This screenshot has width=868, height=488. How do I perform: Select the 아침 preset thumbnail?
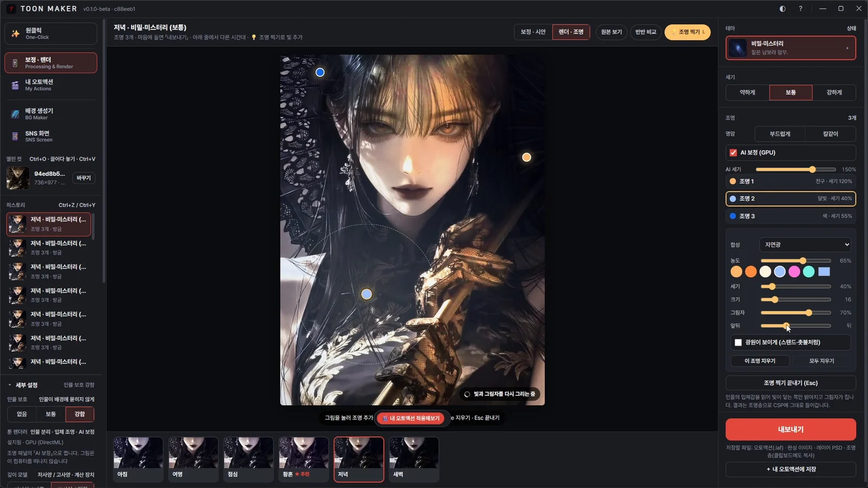[138, 459]
